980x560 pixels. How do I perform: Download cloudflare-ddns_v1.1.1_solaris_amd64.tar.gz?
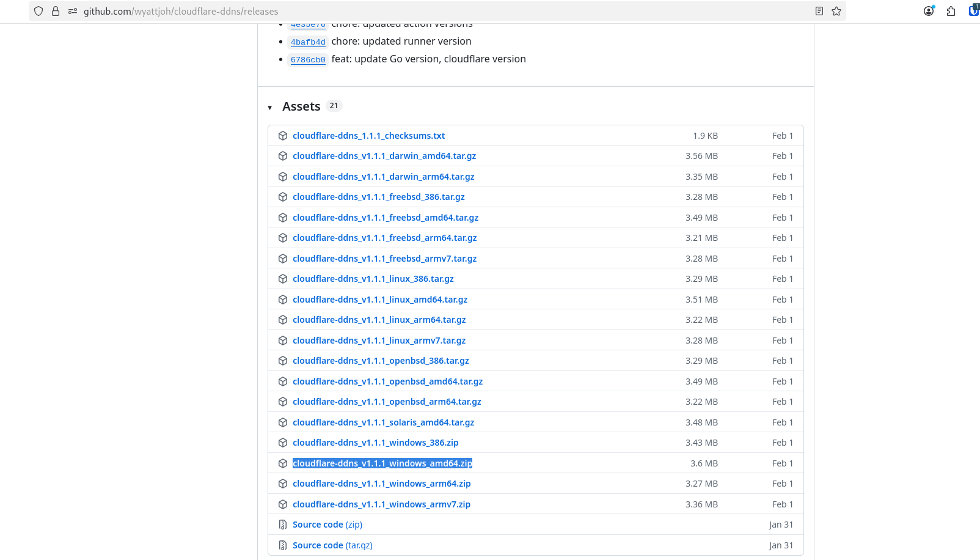(383, 422)
